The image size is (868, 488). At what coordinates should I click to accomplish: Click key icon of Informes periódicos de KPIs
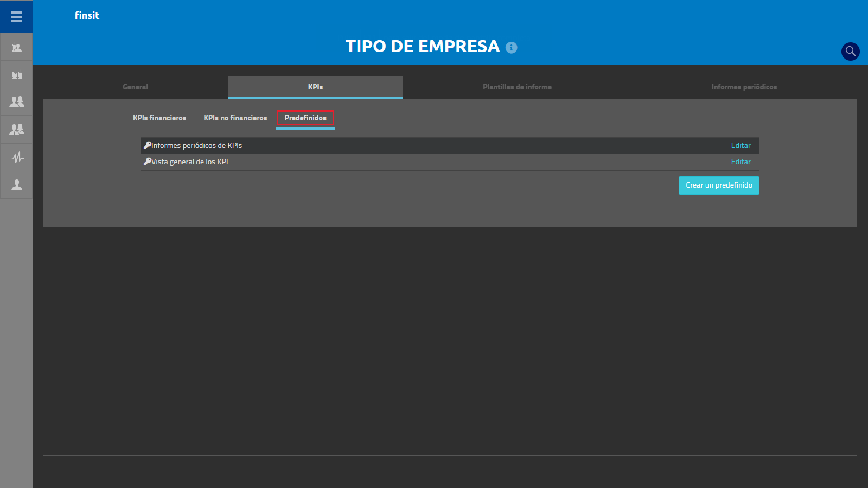[x=147, y=145]
